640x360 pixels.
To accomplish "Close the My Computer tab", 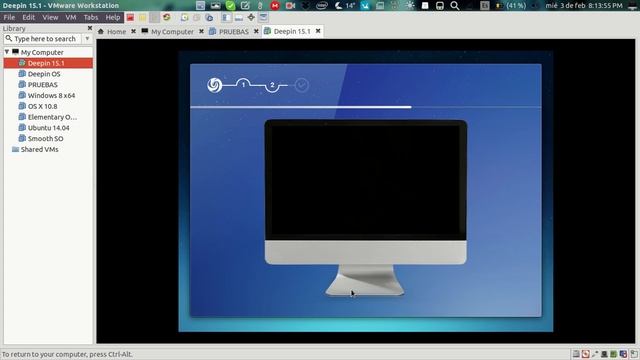I will pyautogui.click(x=201, y=31).
